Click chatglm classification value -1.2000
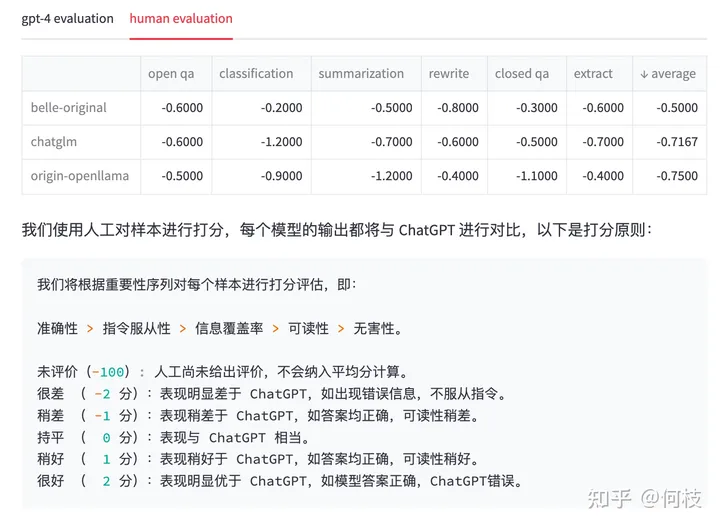The height and width of the screenshot is (528, 720). pyautogui.click(x=281, y=142)
